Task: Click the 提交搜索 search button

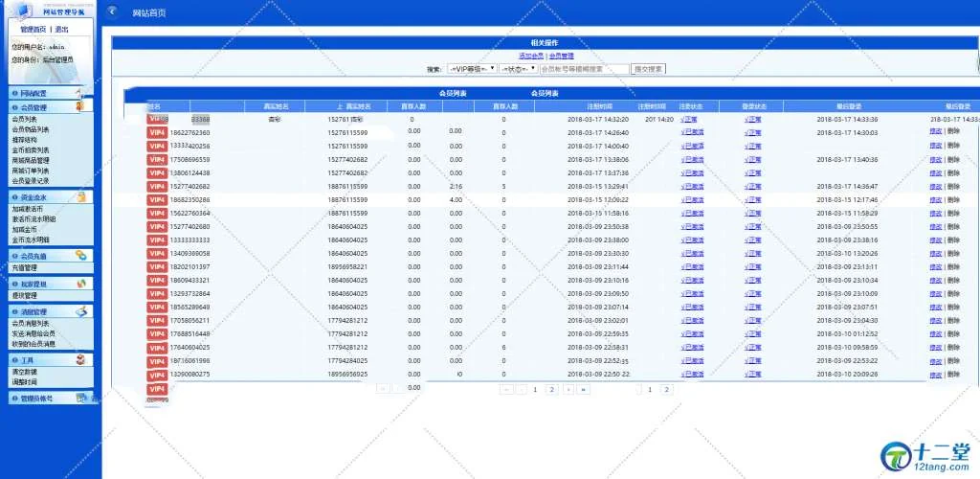Action: pos(648,69)
